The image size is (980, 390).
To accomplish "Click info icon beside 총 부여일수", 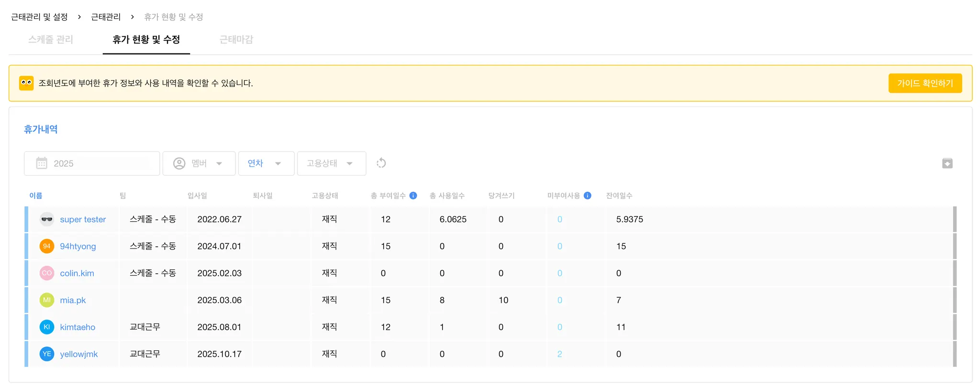I will [x=413, y=195].
